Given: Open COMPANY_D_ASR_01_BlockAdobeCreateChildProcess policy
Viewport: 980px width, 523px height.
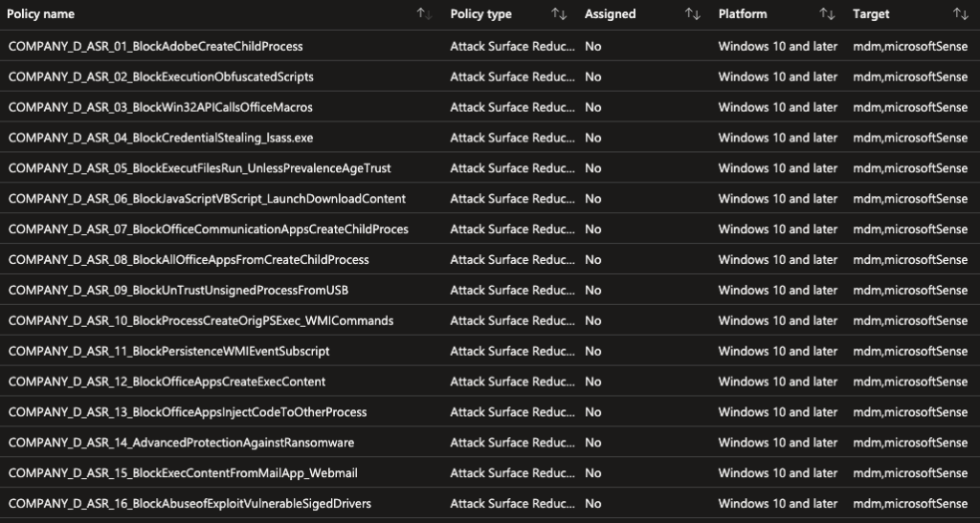Looking at the screenshot, I should (156, 46).
